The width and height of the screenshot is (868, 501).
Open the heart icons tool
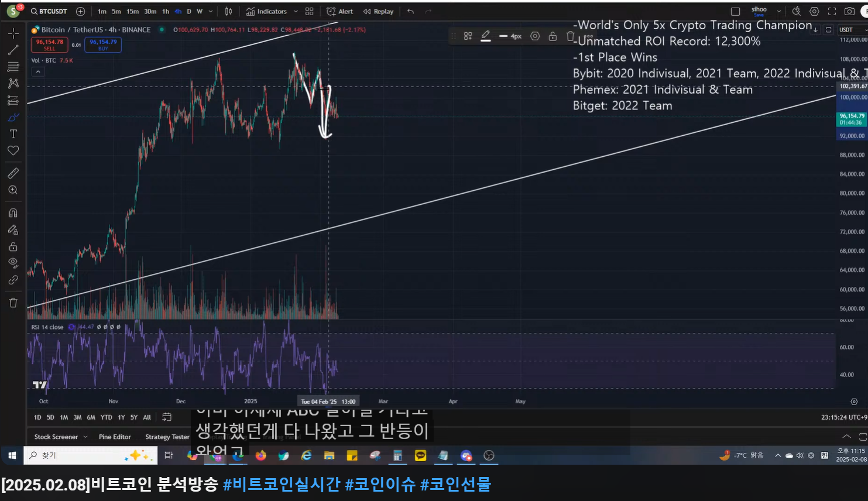pos(13,151)
